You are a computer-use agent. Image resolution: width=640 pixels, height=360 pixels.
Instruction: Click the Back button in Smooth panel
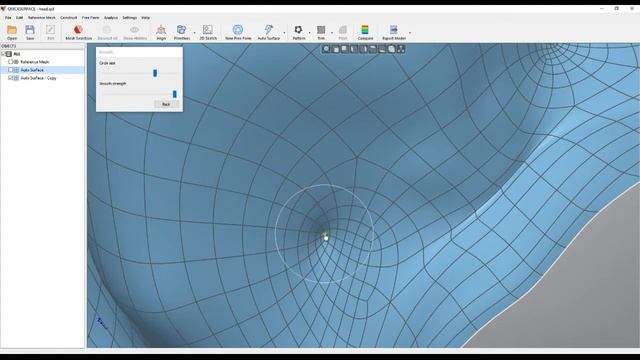coord(166,104)
